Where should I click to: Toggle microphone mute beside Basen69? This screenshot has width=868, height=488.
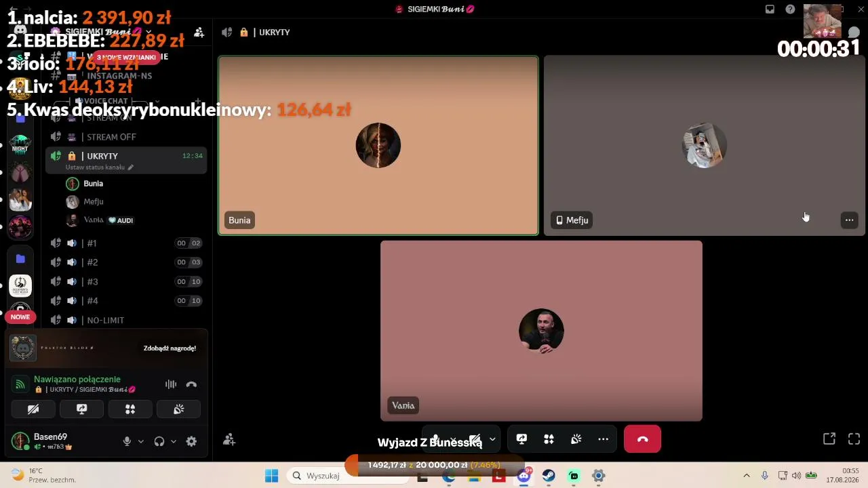pyautogui.click(x=127, y=441)
